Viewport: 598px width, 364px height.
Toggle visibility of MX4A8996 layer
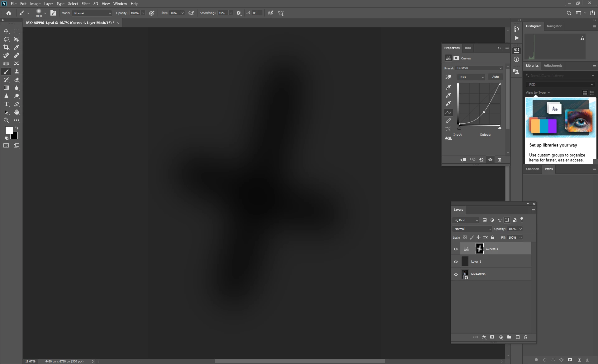point(456,274)
